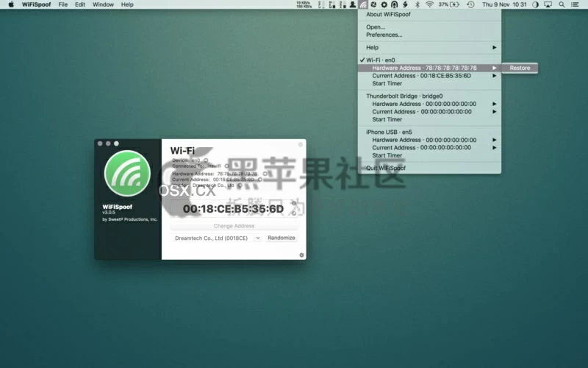Viewport: 588px width, 368px height.
Task: Click the arch-shaped menu bar icon
Action: pyautogui.click(x=394, y=4)
